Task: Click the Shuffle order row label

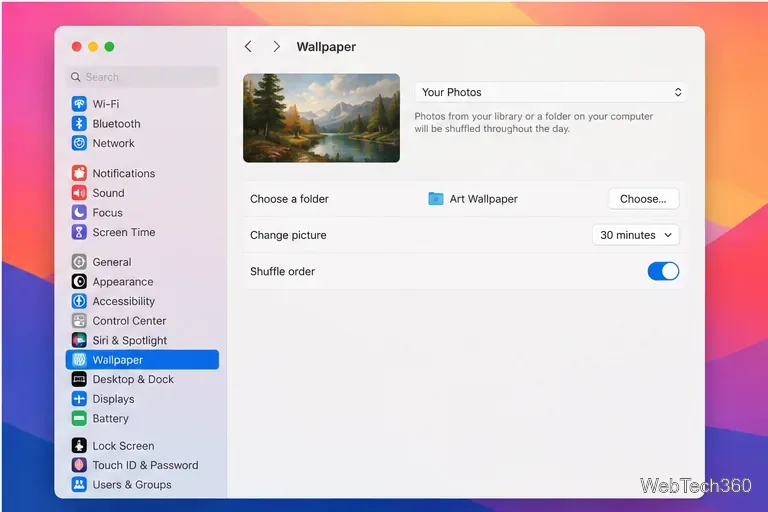Action: click(x=283, y=271)
